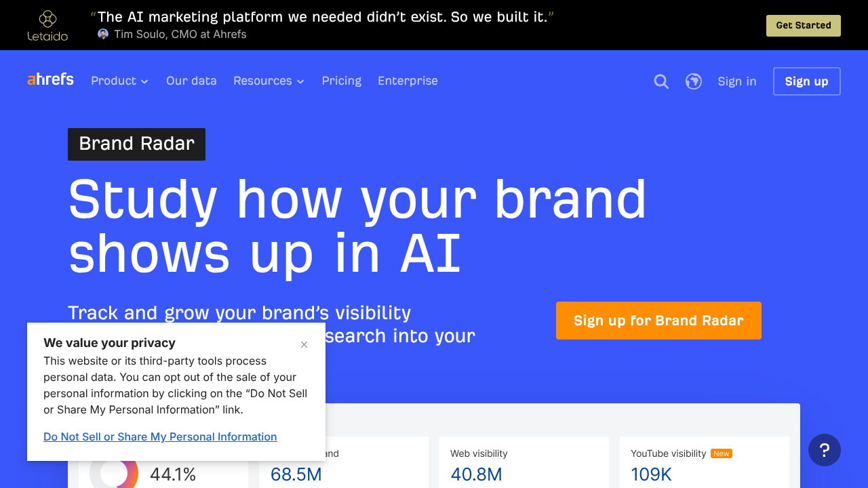Open the globe language selector
The image size is (868, 488).
pyautogui.click(x=694, y=81)
